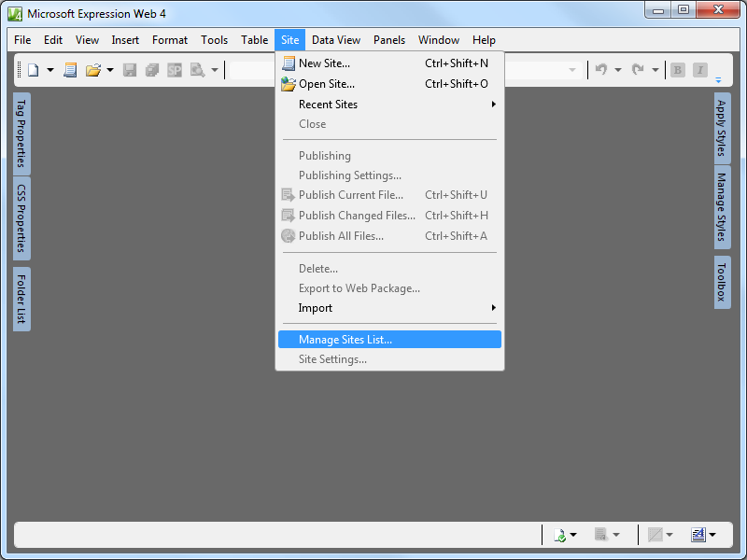Expand the Open folder dropdown arrow

point(110,71)
